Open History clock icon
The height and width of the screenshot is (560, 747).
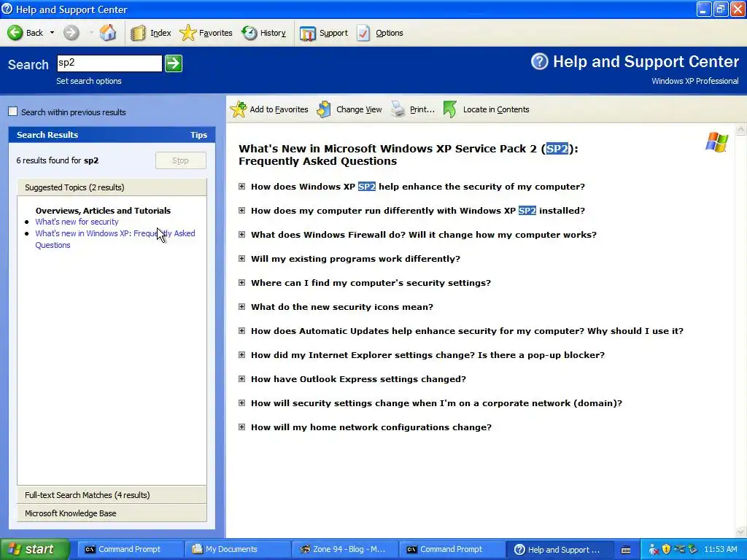point(249,33)
